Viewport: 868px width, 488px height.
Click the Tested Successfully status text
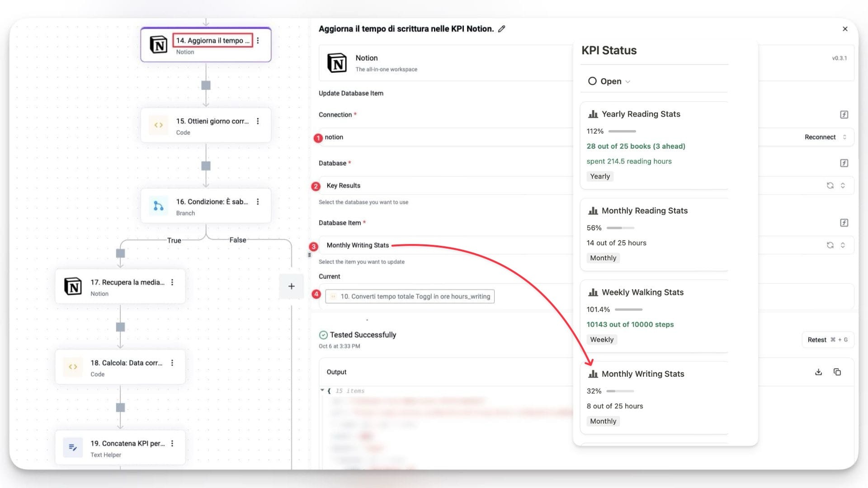(x=363, y=335)
